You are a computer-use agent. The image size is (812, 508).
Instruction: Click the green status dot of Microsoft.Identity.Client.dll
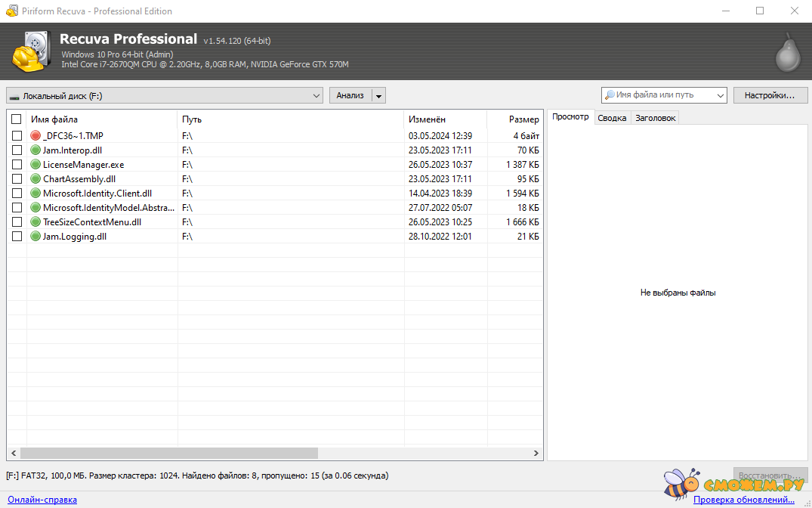(x=36, y=193)
